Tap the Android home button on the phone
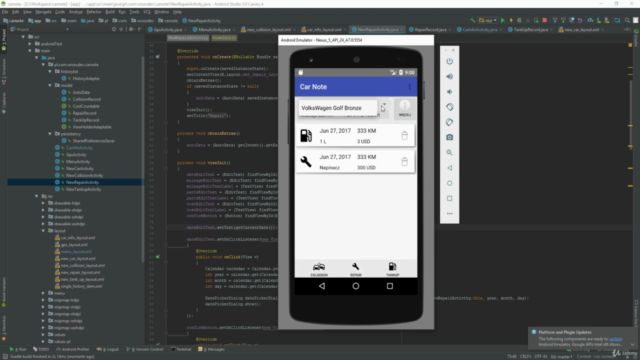 pos(356,286)
